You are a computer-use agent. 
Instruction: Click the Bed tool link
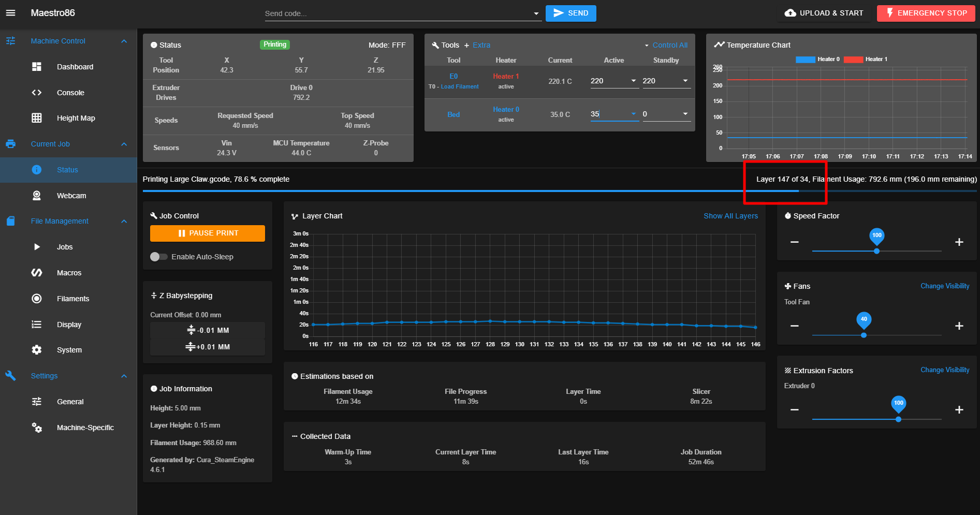(454, 114)
